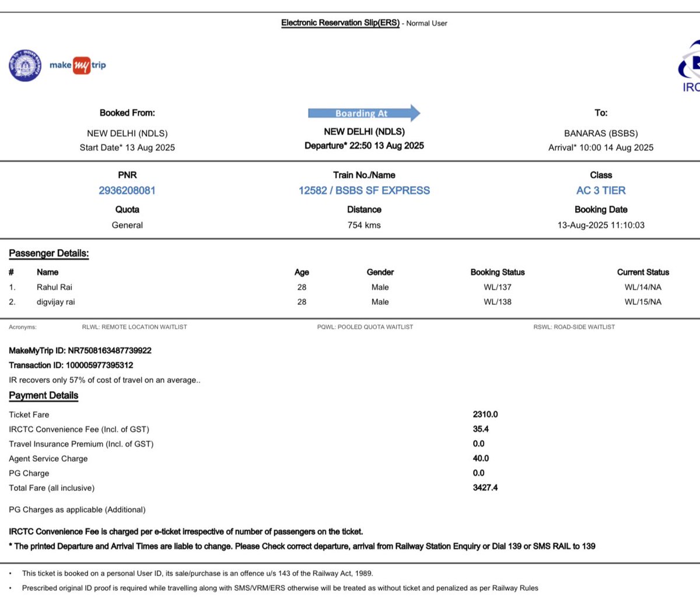Click RSWL: ROAD-SIDE WAITLIST acronym
The height and width of the screenshot is (600, 700).
pyautogui.click(x=574, y=327)
